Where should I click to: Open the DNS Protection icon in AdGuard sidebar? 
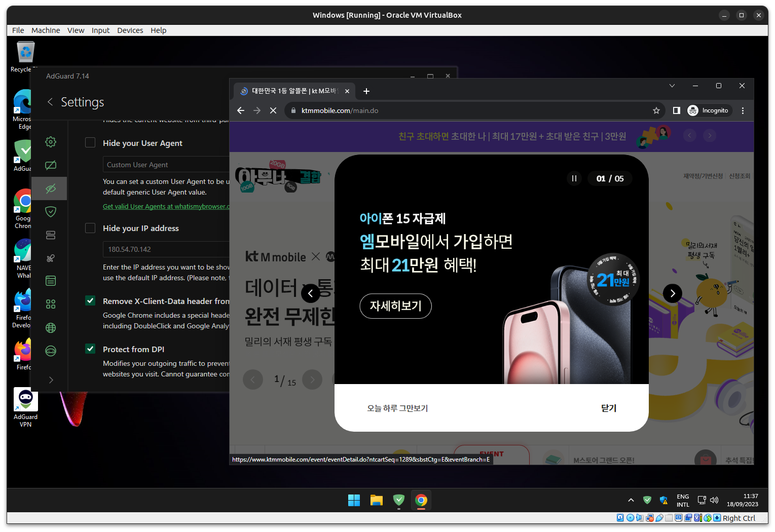50,235
